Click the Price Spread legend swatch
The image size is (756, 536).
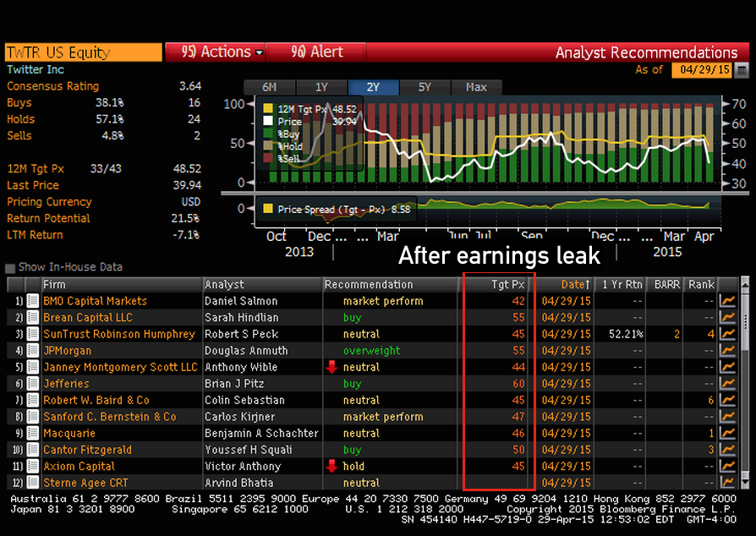(x=268, y=209)
